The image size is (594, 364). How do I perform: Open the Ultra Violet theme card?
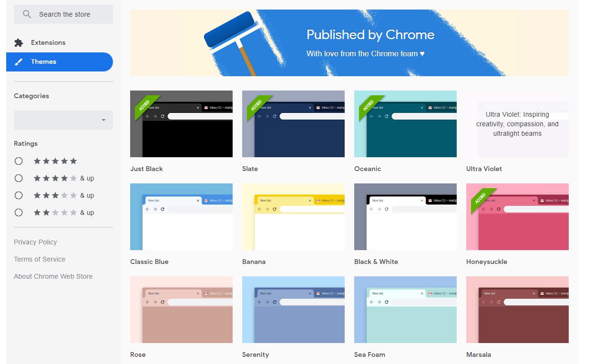[517, 124]
